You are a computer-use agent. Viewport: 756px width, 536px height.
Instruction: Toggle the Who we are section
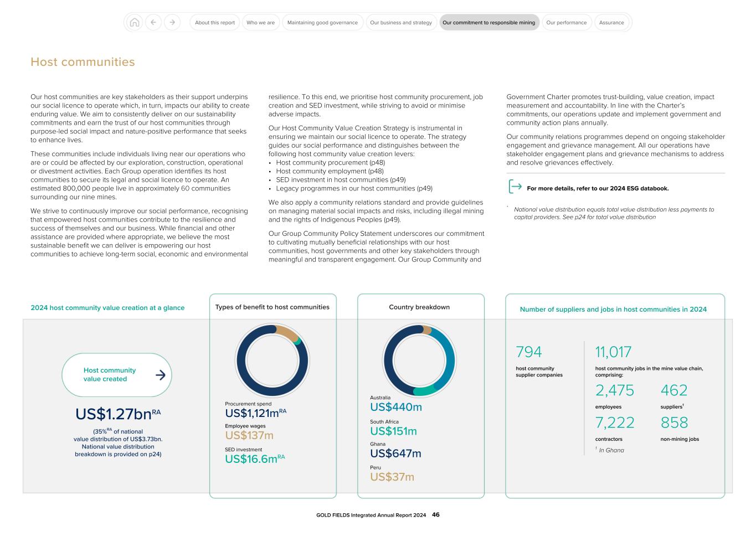260,22
